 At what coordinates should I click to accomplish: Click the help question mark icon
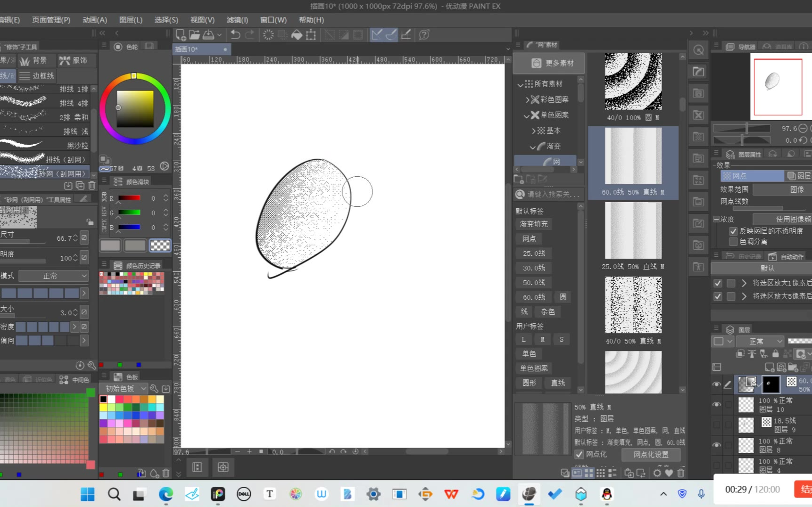[x=424, y=34]
